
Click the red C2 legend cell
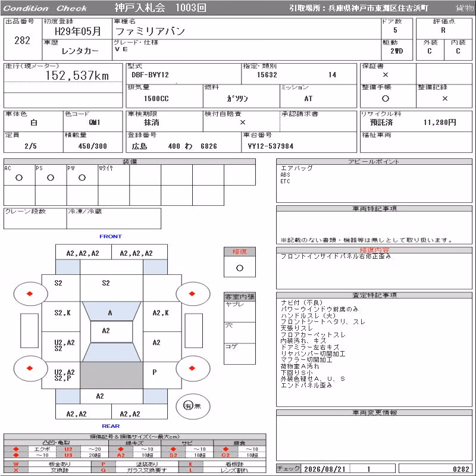pos(226,455)
